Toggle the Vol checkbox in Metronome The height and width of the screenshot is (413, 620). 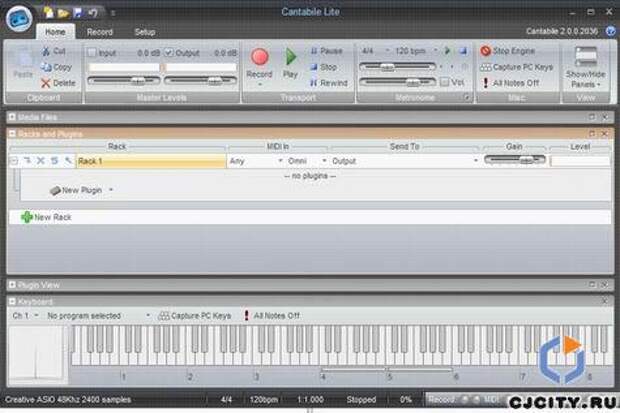point(444,82)
